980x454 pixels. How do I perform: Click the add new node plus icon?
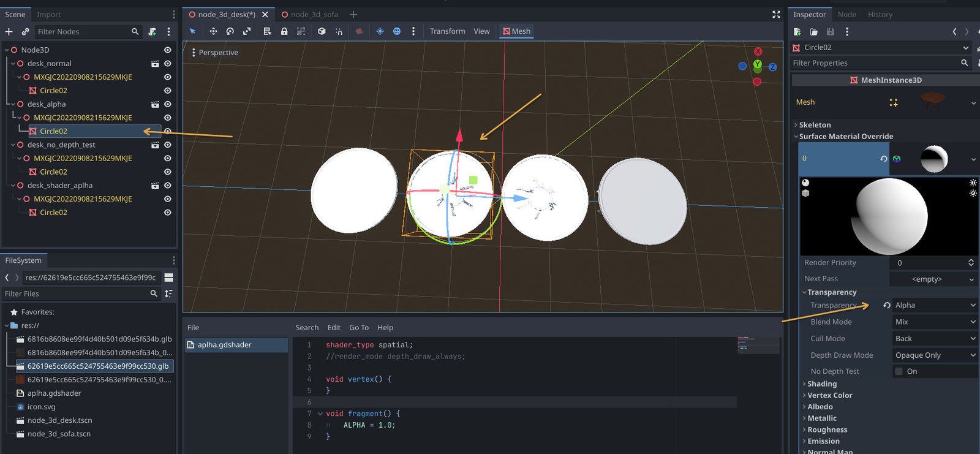9,31
